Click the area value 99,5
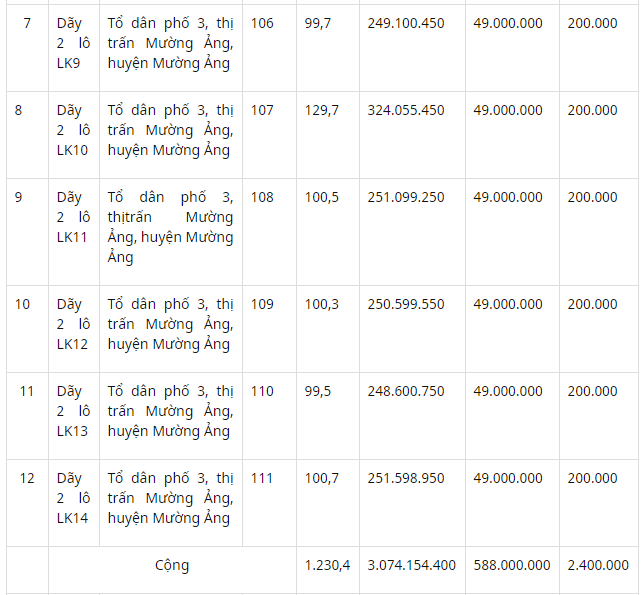 (x=317, y=391)
